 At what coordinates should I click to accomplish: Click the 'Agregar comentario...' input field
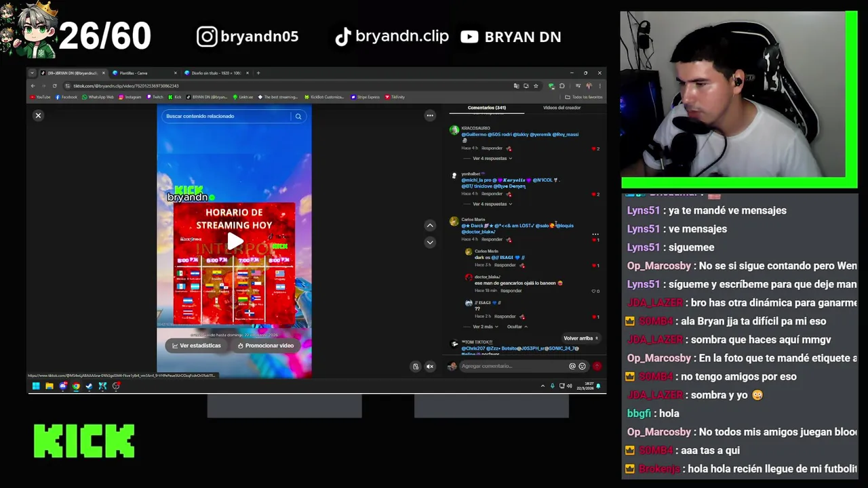[x=513, y=366]
